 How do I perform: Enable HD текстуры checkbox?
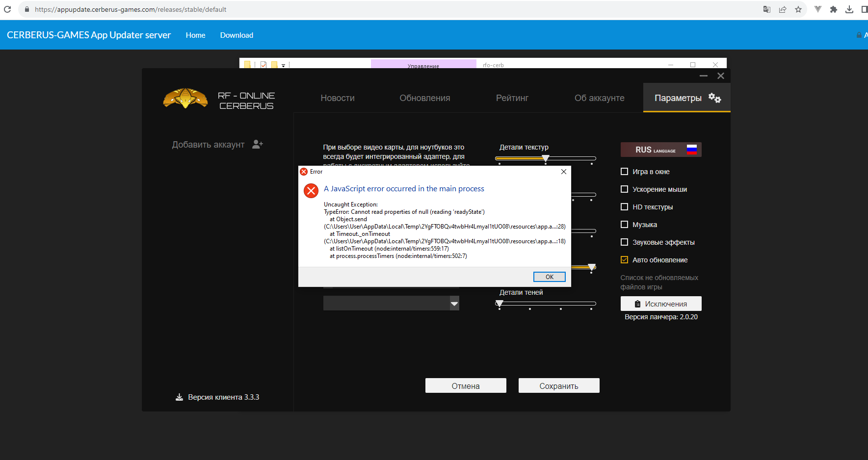click(x=625, y=207)
